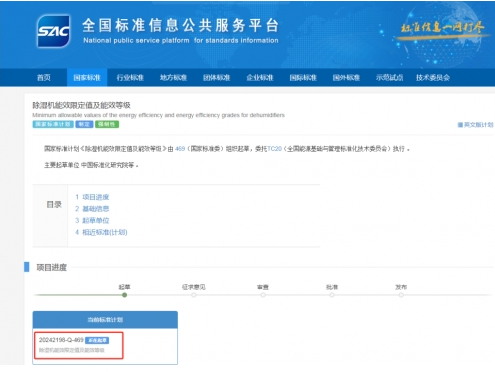Open the 首页 menu item
This screenshot has height=372, width=495.
click(x=44, y=78)
